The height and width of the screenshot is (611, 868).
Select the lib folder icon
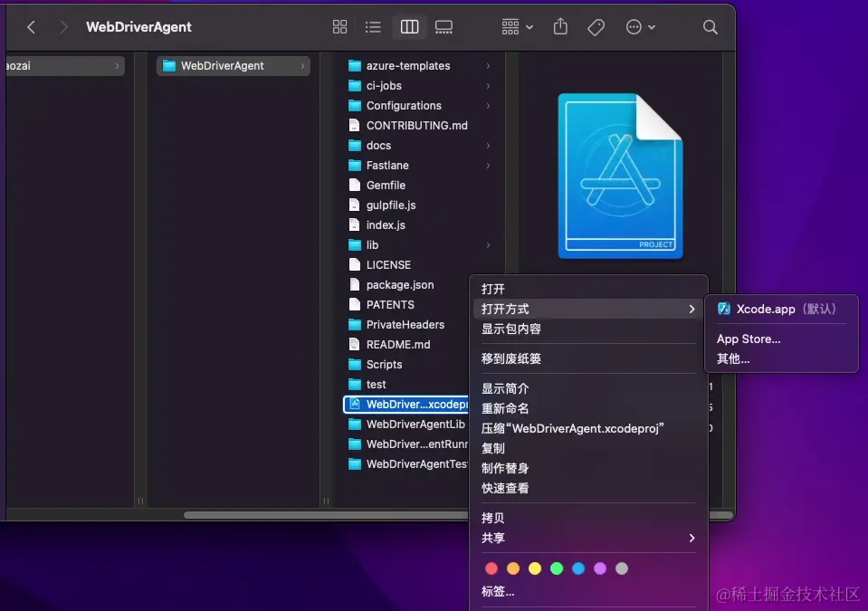355,245
